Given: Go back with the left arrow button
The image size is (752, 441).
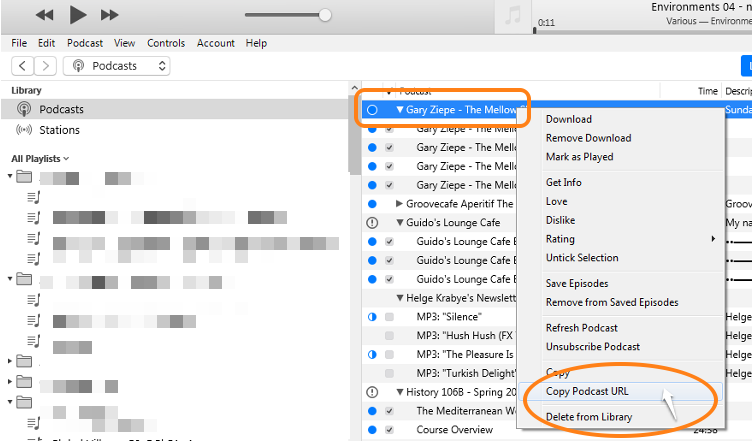Looking at the screenshot, I should pos(22,66).
